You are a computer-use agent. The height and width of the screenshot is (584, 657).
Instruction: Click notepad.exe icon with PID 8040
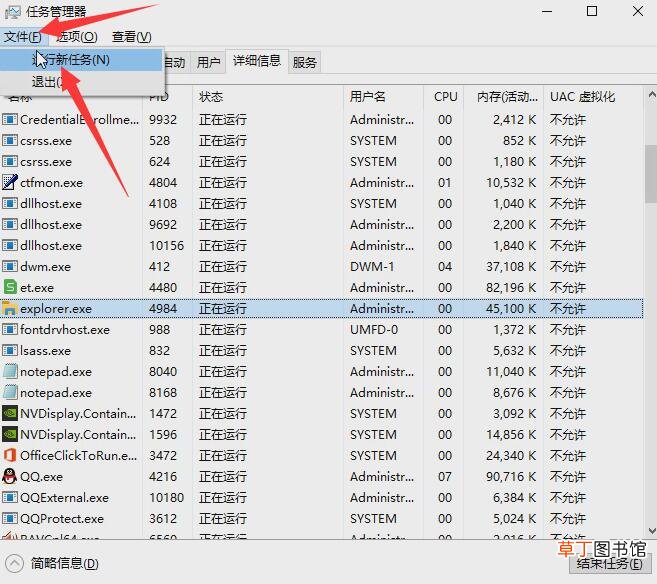(10, 372)
